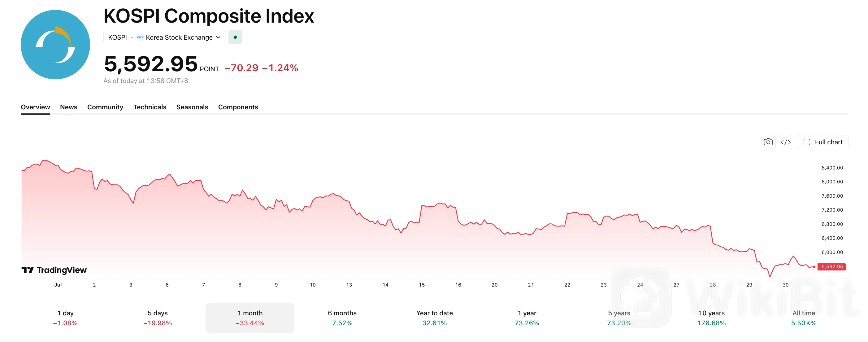This screenshot has width=868, height=342.
Task: Select the 6 months range
Action: (x=342, y=318)
